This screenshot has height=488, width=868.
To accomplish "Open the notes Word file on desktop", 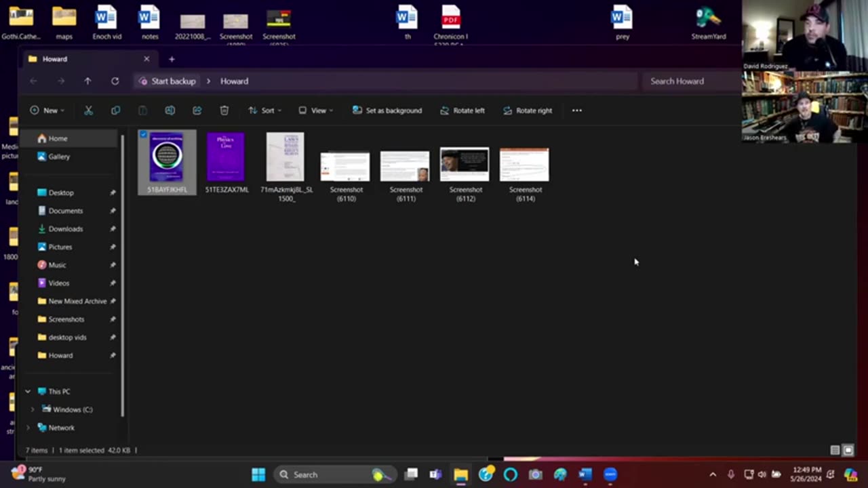I will point(149,23).
